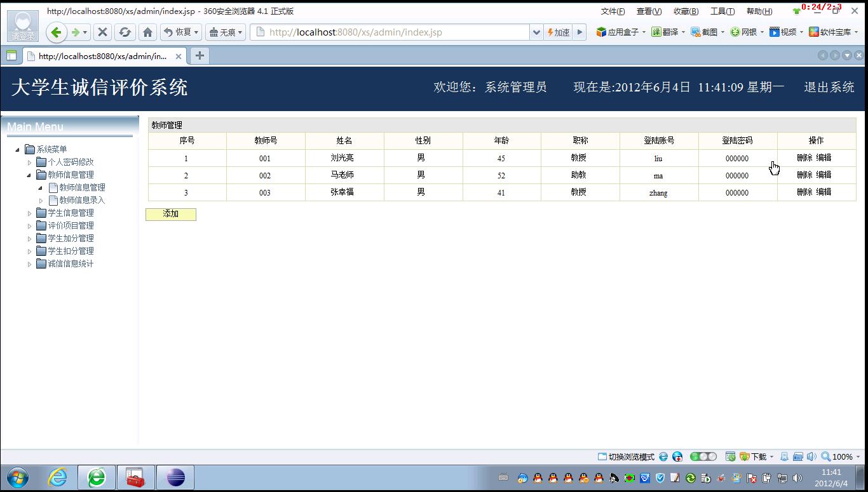Viewport: 868px width, 492px height.
Task: Expand the 个人密码修改 folder
Action: [29, 163]
